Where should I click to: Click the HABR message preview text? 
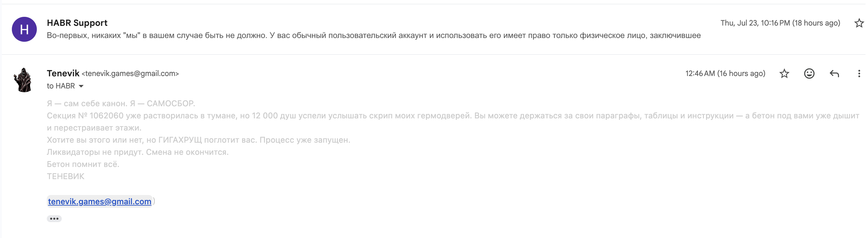(x=374, y=35)
